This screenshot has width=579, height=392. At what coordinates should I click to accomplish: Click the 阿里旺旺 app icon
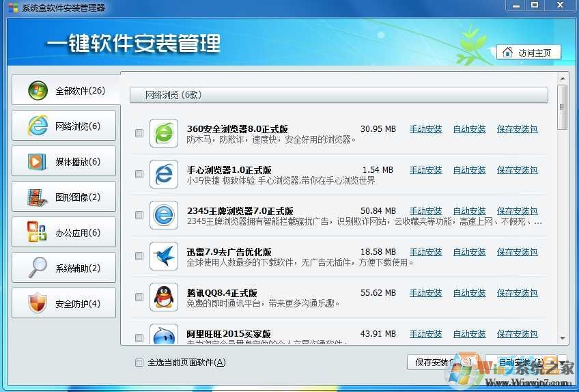pyautogui.click(x=164, y=334)
